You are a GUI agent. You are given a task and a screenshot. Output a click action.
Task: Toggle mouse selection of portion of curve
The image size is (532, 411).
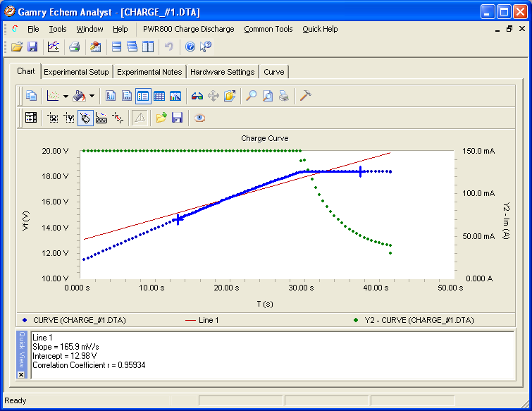pyautogui.click(x=85, y=118)
